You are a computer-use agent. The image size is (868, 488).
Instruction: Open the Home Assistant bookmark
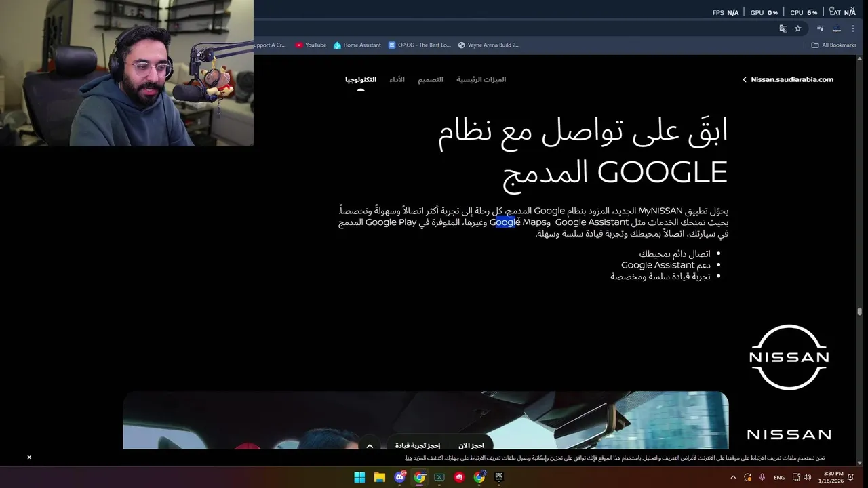point(357,45)
